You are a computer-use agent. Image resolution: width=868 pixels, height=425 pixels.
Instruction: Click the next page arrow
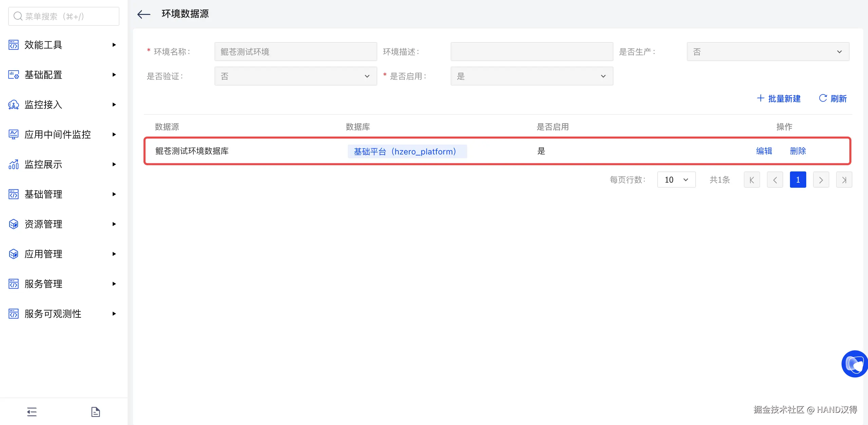pos(821,180)
